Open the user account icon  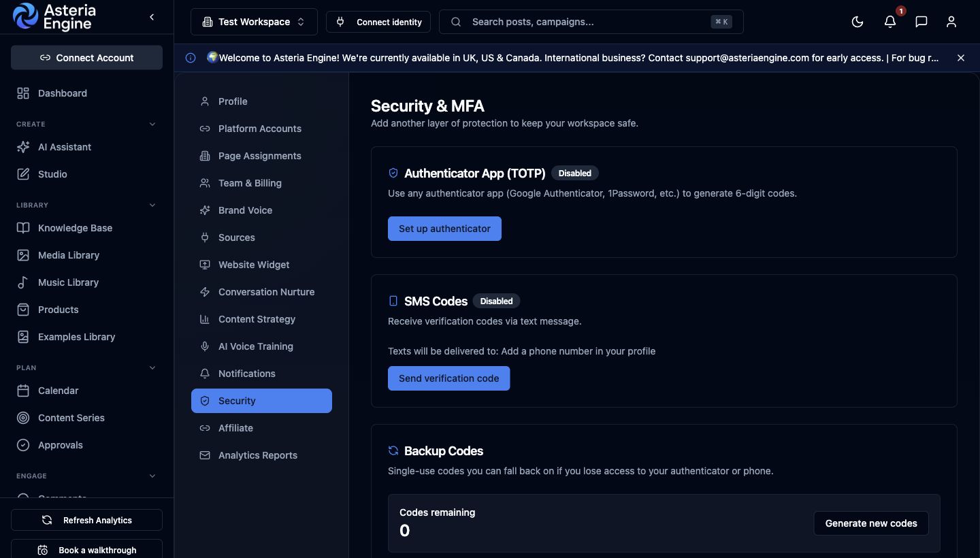951,22
